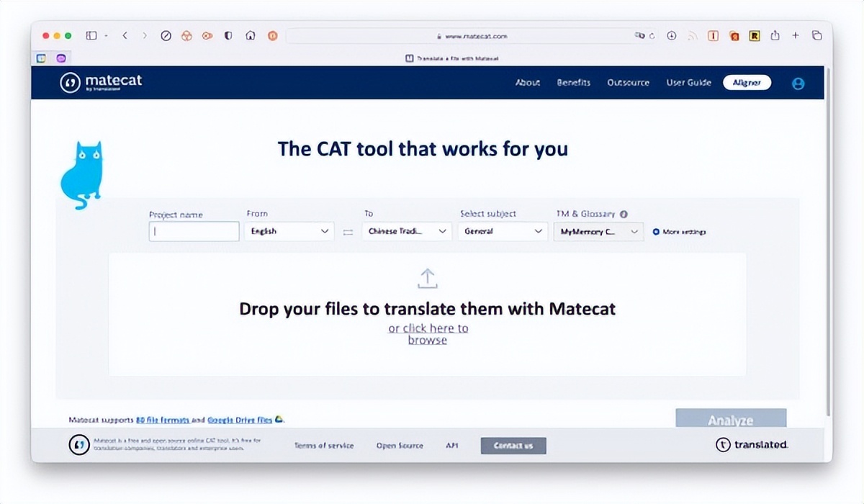
Task: Open the API footer link
Action: (x=452, y=446)
